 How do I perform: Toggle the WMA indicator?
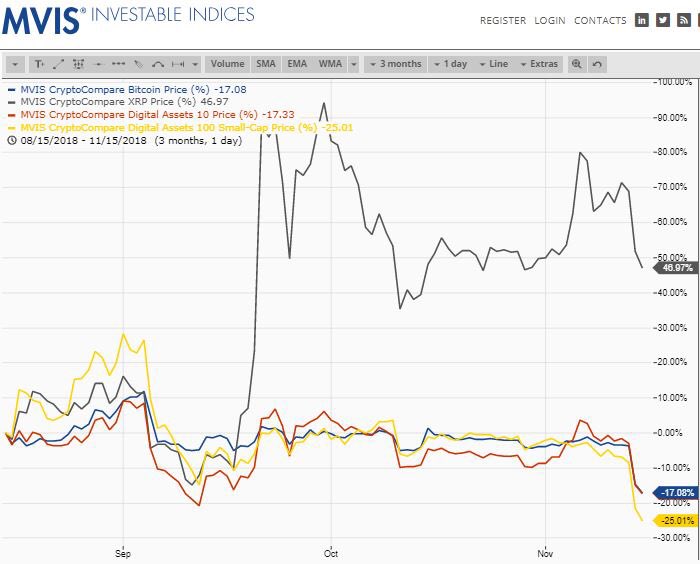pos(330,64)
